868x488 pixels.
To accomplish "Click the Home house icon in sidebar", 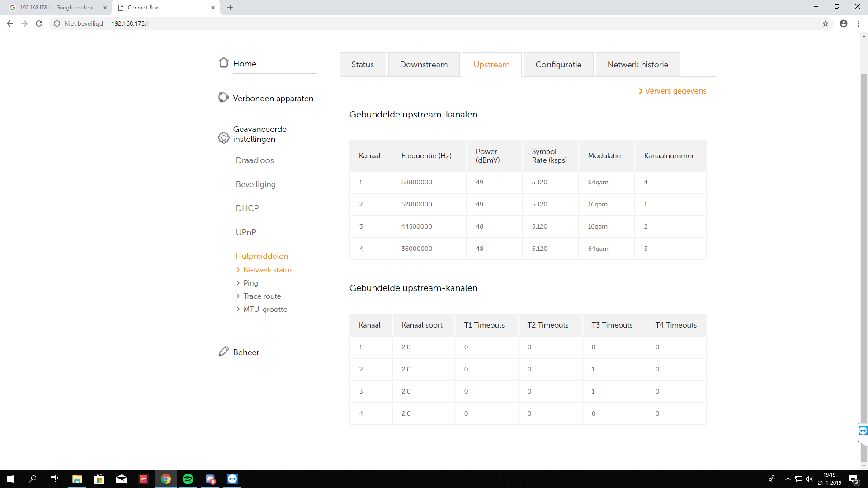I will 223,63.
